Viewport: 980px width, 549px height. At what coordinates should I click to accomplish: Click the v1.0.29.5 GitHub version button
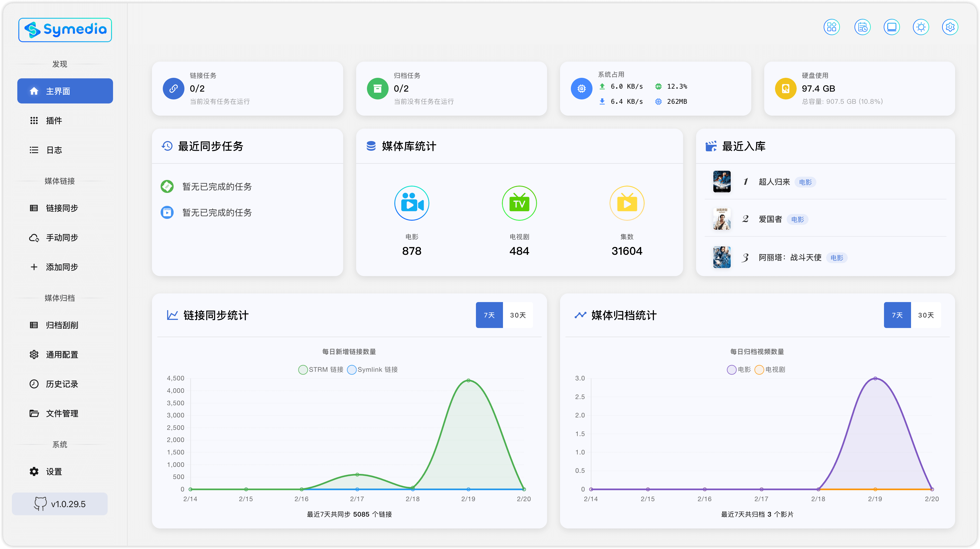pyautogui.click(x=60, y=504)
